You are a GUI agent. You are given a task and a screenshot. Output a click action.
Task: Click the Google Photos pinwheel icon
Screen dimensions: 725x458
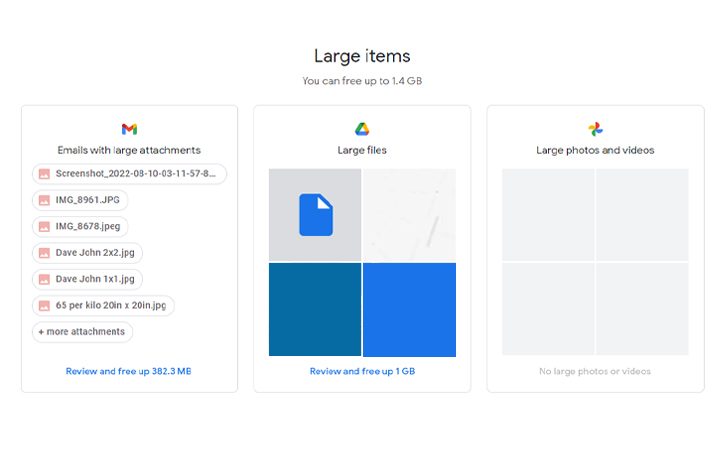[x=595, y=129]
